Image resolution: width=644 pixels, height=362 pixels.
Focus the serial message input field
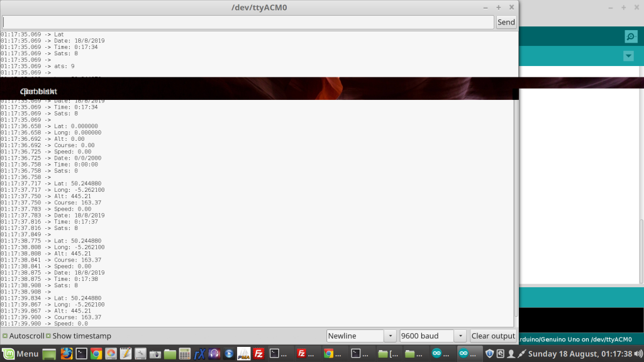coord(248,22)
